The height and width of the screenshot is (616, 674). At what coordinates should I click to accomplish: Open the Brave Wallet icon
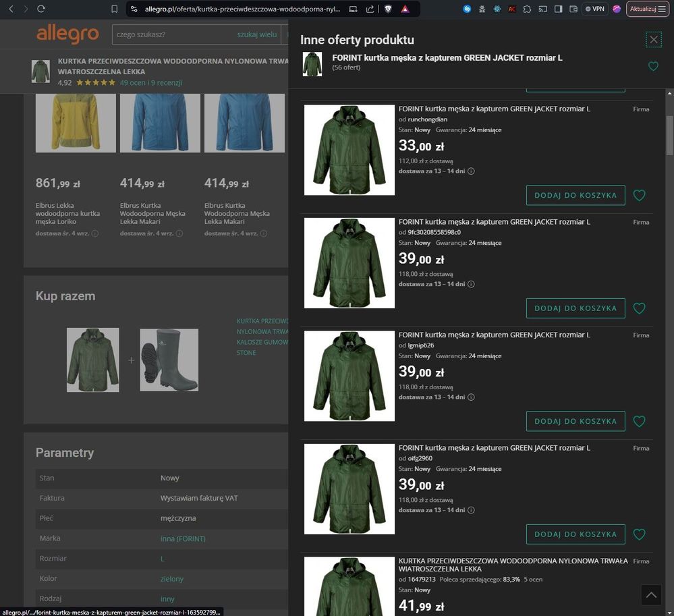573,9
